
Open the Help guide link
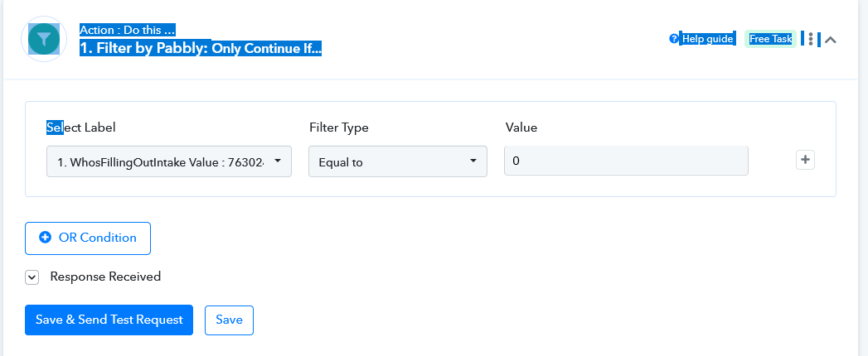coord(707,39)
